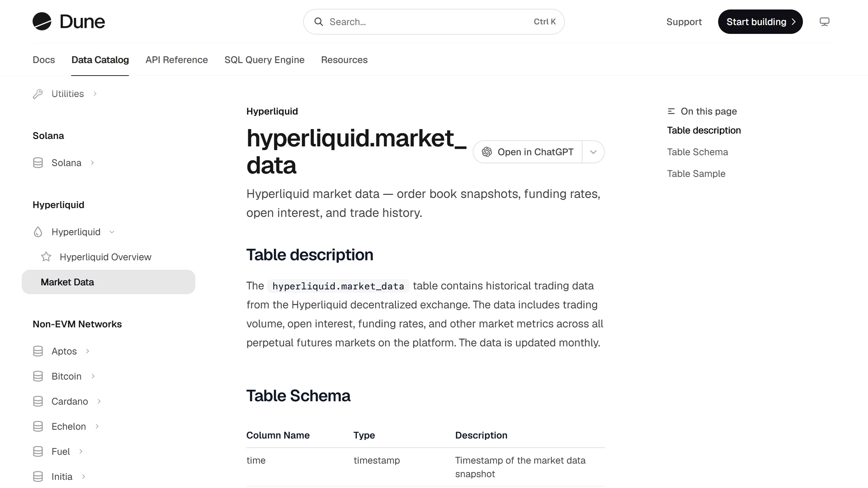Expand the Solana chevron
This screenshot has width=868, height=488.
point(93,163)
